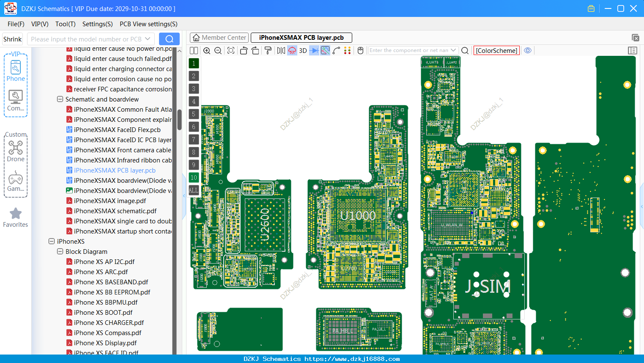Open the colored dots grid tool
The height and width of the screenshot is (363, 644).
click(348, 51)
